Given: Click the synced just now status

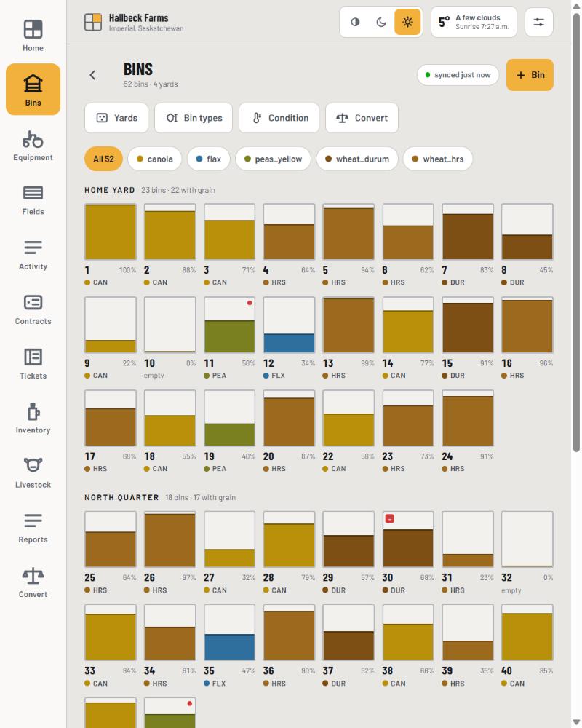Looking at the screenshot, I should click(x=458, y=75).
